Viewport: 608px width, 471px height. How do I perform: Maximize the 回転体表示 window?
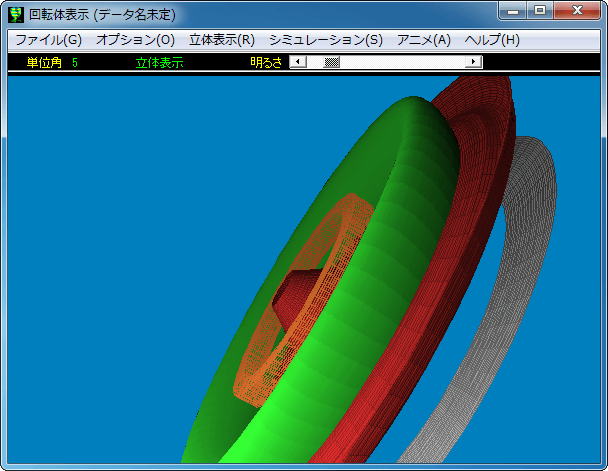pyautogui.click(x=540, y=11)
